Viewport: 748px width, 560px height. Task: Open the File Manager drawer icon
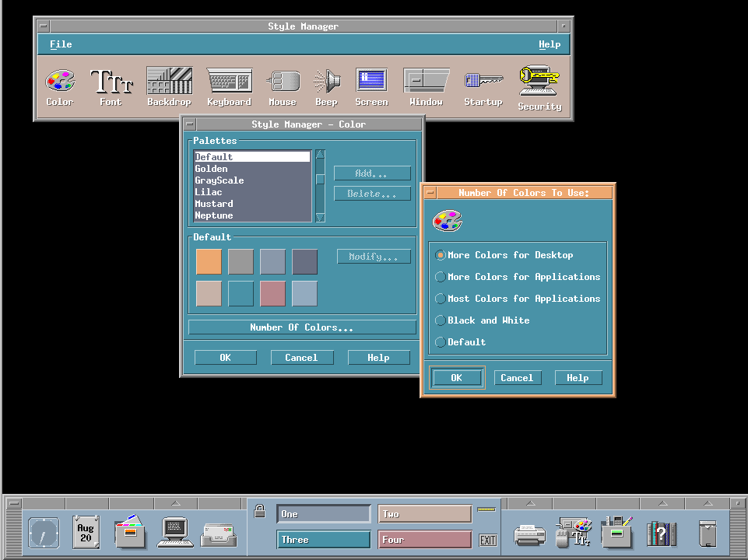[130, 531]
